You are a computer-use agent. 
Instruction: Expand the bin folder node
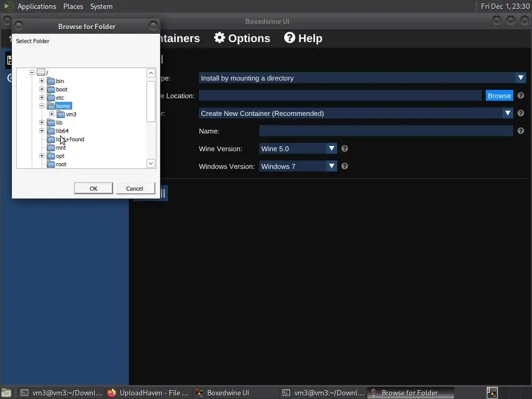42,81
